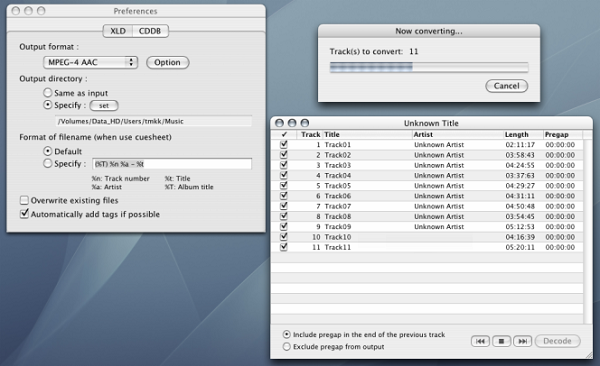Enable Overwrite existing files checkbox

pos(24,200)
